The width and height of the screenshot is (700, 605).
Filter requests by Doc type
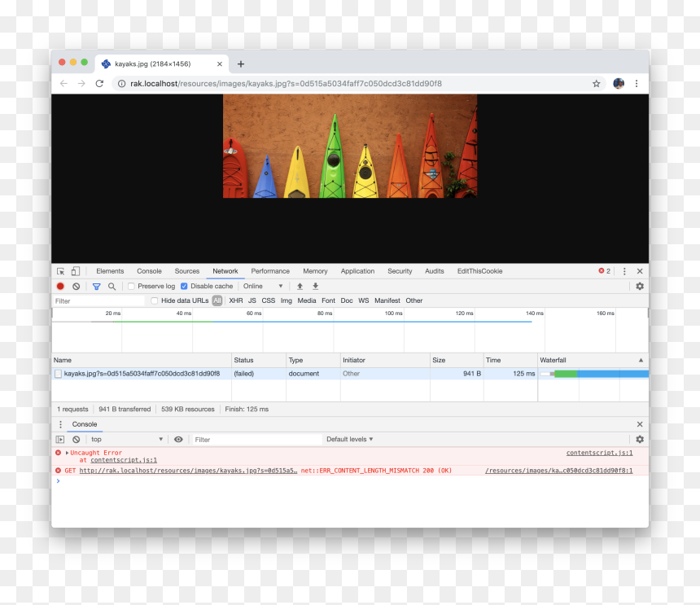[347, 300]
